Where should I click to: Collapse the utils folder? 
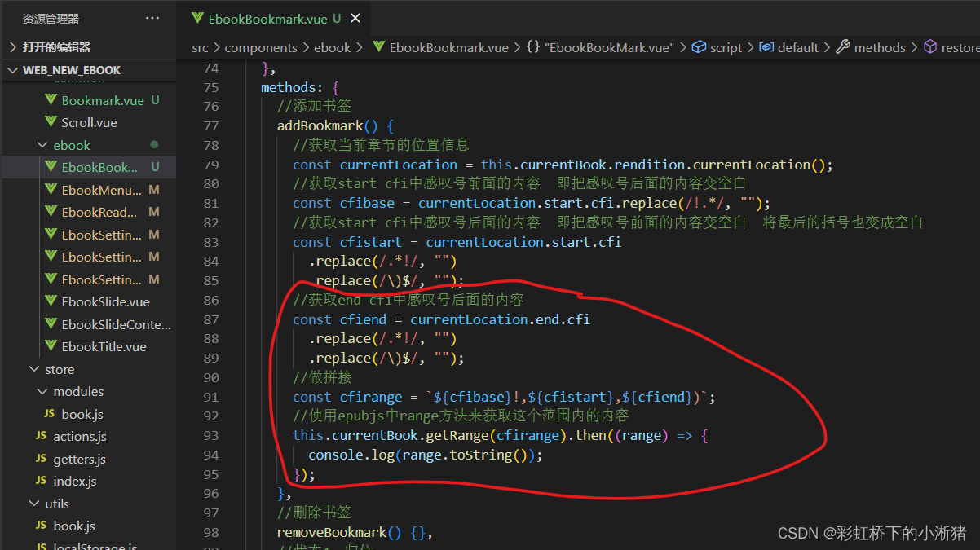pos(56,504)
